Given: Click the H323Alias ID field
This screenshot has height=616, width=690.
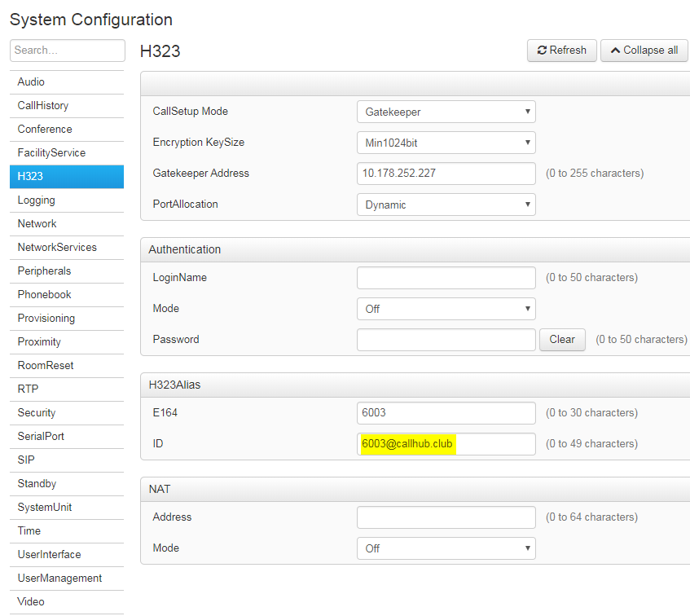Looking at the screenshot, I should [446, 443].
